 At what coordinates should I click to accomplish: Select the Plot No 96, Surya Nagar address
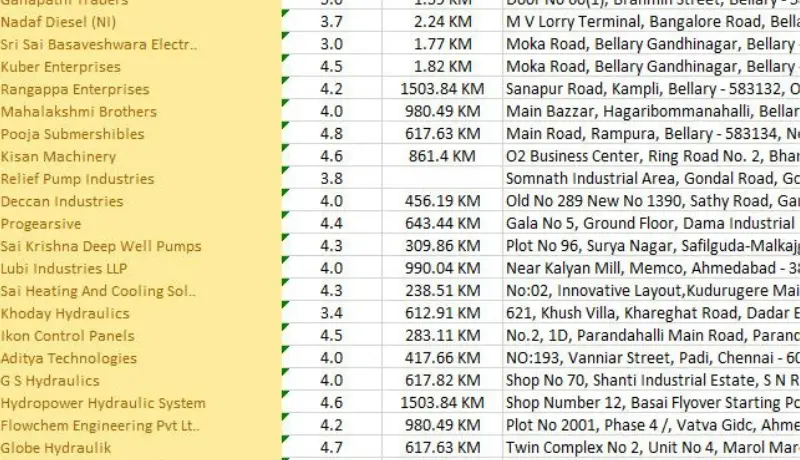pyautogui.click(x=652, y=246)
